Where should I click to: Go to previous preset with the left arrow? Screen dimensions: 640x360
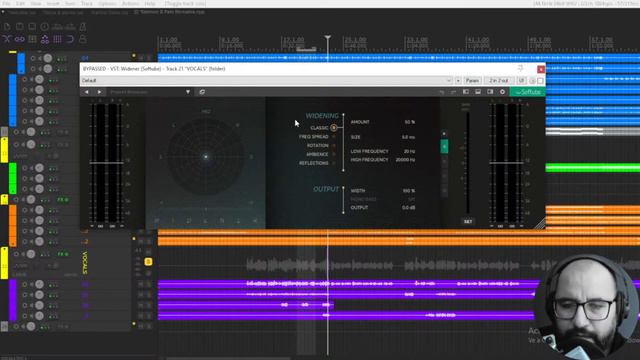87,92
